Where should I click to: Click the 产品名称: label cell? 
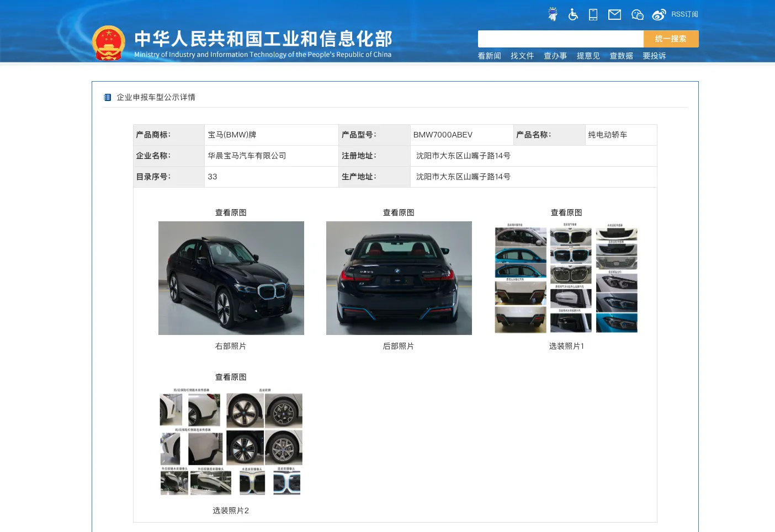pos(549,135)
